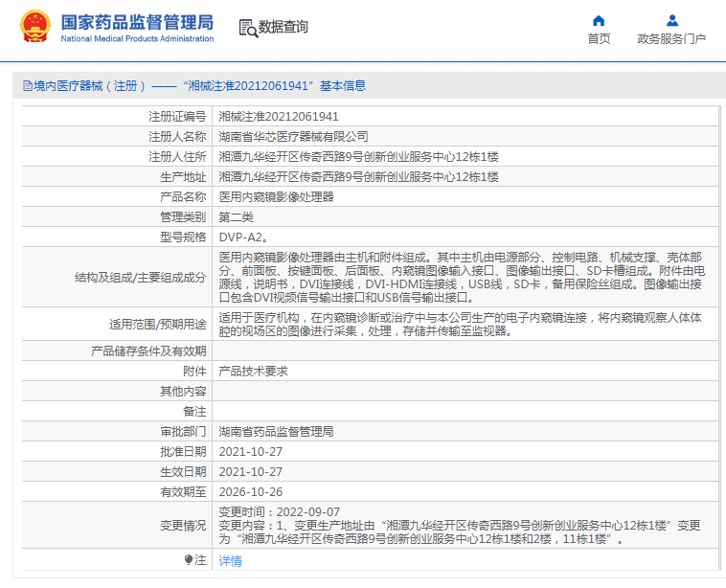
Task: Click the 产品储存条件及有效期 label
Action: point(148,351)
